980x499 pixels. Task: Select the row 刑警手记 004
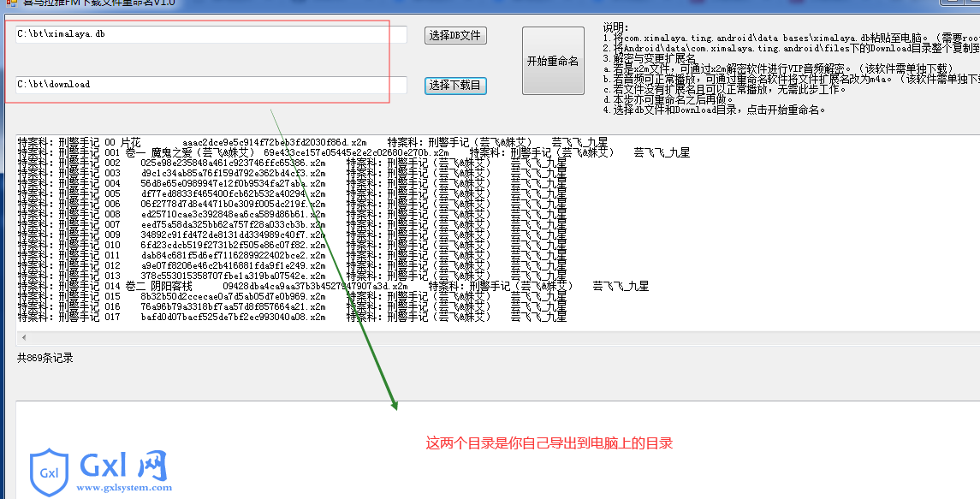click(x=292, y=183)
